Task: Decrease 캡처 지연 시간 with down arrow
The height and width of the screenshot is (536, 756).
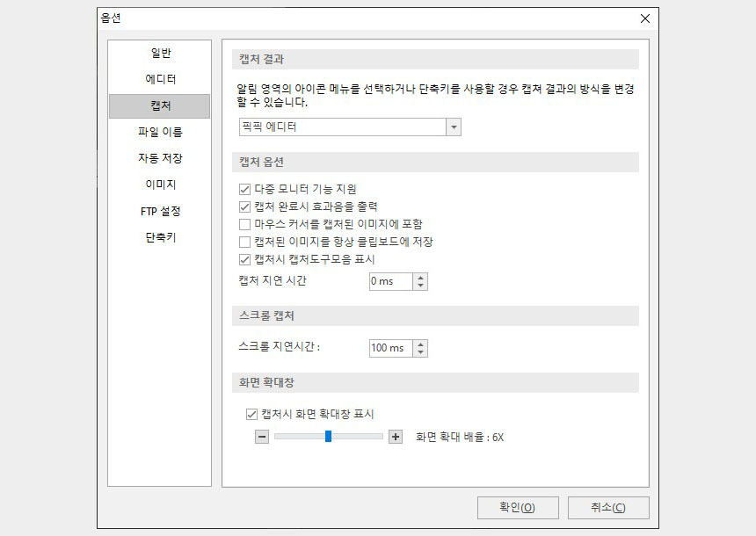Action: click(x=420, y=286)
